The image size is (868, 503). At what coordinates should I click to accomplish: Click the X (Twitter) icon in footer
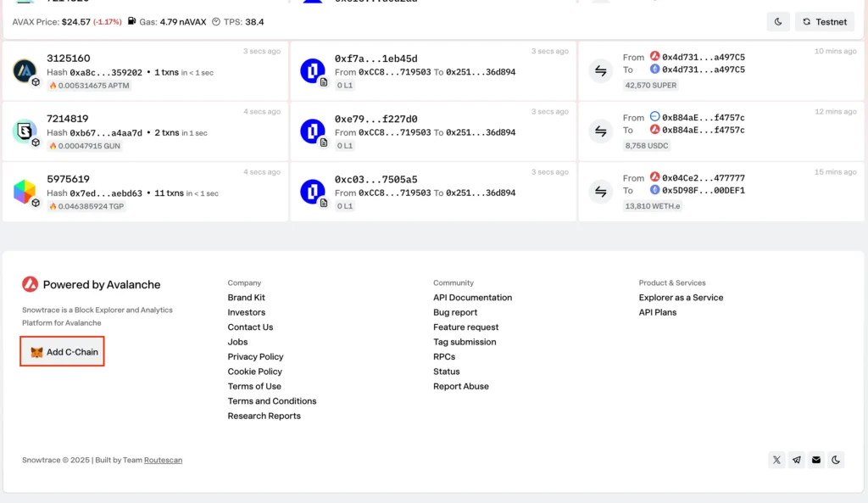point(776,460)
